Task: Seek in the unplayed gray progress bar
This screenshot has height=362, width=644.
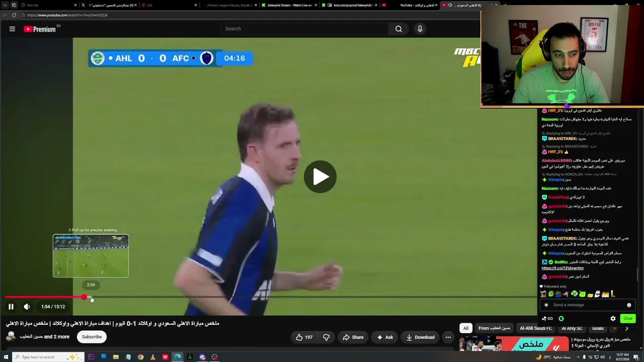Action: [312, 297]
